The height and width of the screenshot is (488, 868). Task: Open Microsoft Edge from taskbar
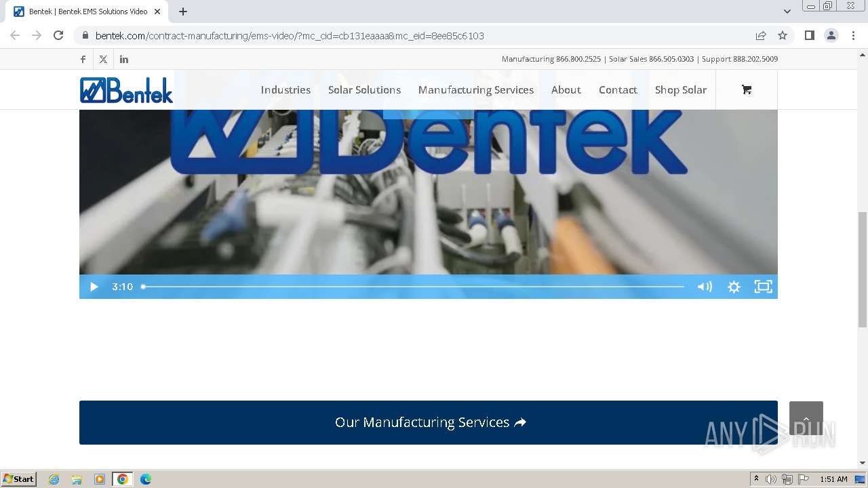click(x=146, y=479)
